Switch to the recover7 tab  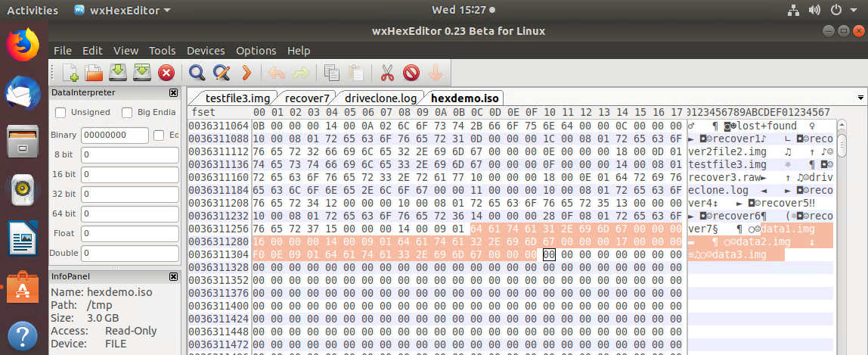(x=307, y=98)
